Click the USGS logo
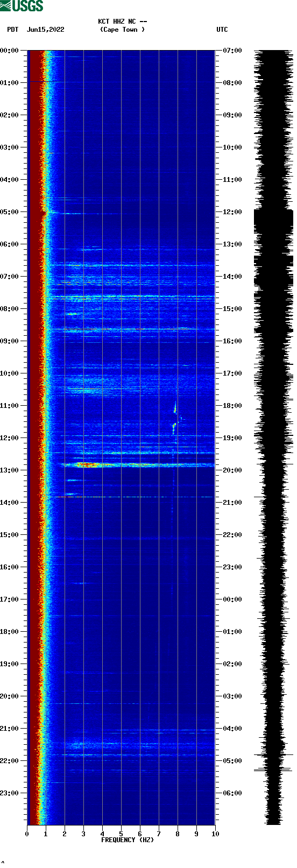 22,6
